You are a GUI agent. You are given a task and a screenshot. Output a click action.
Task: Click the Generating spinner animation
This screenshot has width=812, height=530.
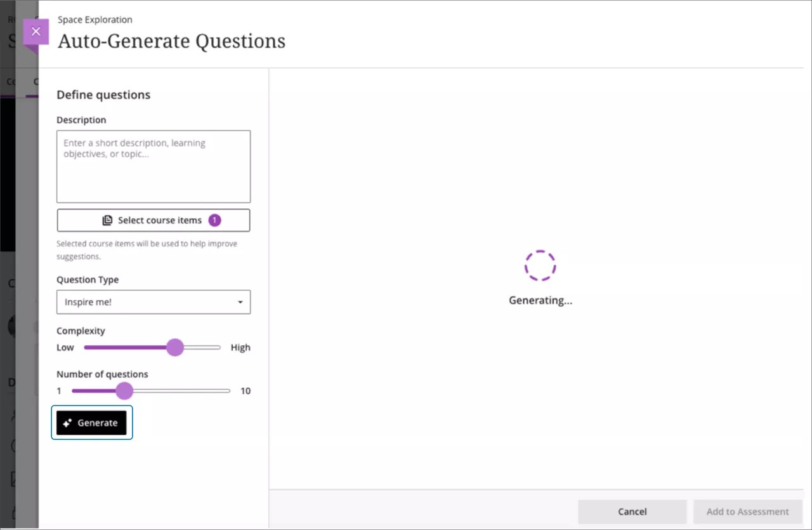[540, 265]
